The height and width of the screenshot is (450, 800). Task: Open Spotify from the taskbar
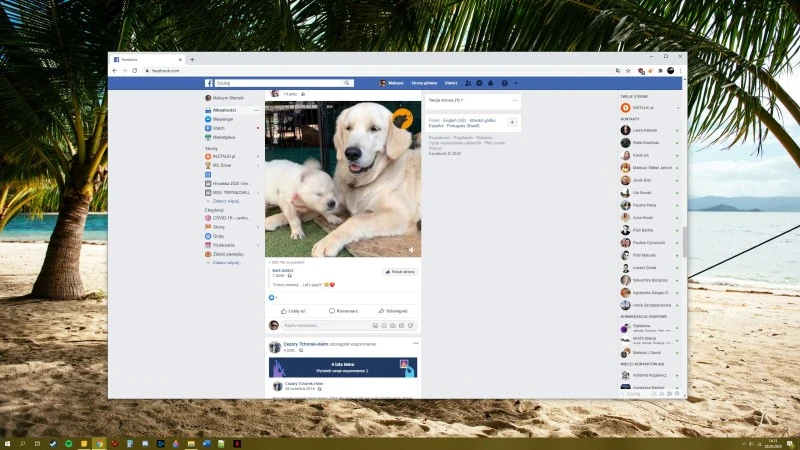pos(68,444)
